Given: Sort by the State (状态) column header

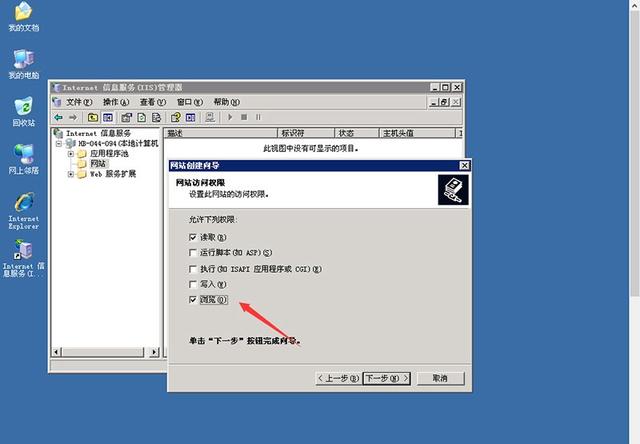Looking at the screenshot, I should click(x=357, y=133).
